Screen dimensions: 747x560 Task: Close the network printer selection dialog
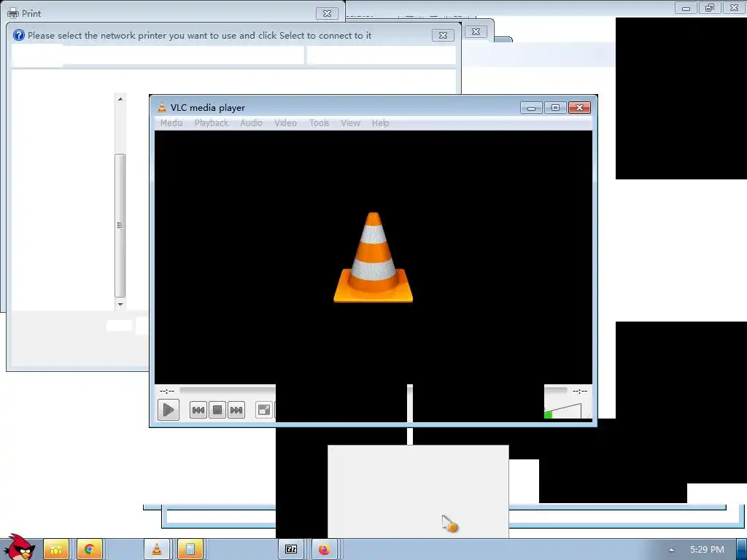(x=443, y=35)
